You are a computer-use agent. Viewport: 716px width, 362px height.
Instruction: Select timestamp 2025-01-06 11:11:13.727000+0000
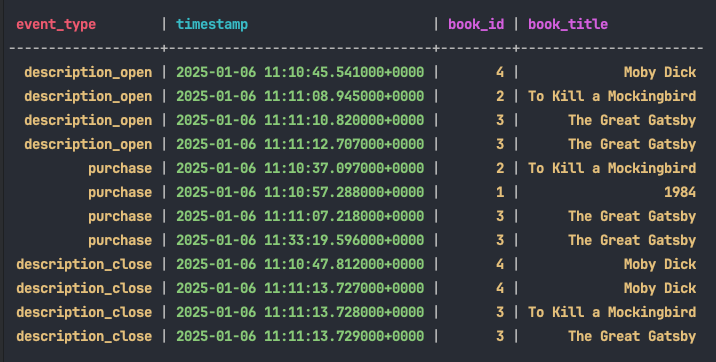point(300,288)
